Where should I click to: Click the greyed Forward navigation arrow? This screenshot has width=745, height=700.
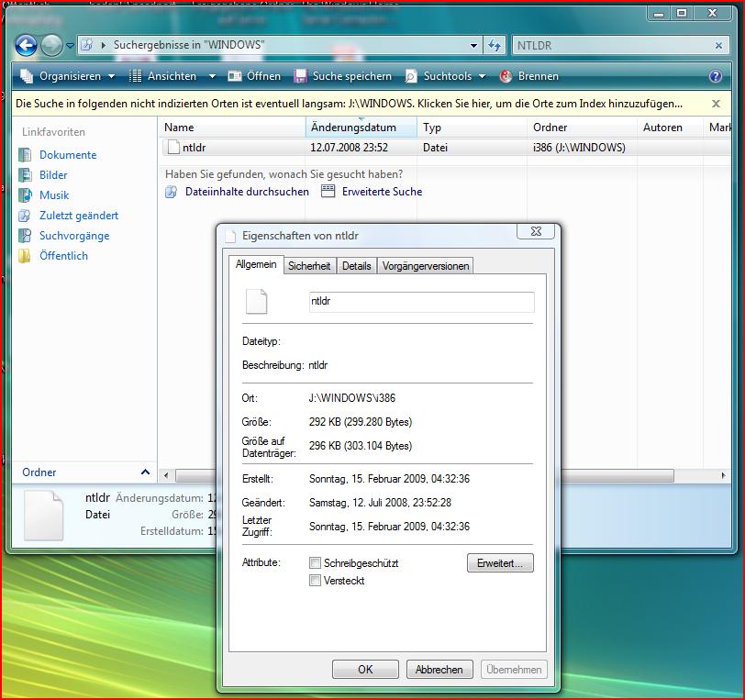click(x=51, y=46)
